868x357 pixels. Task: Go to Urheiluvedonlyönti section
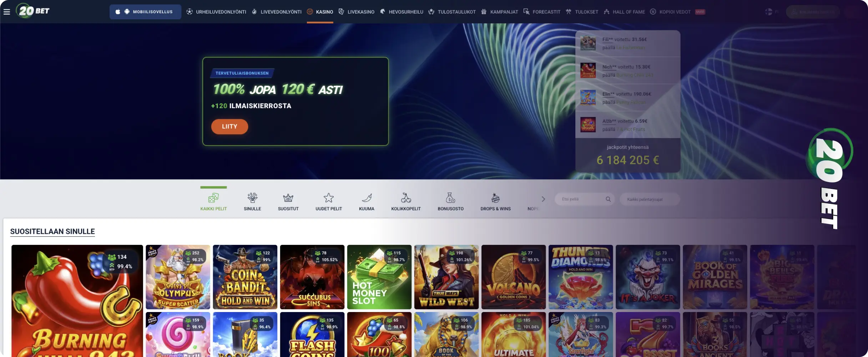[x=216, y=12]
